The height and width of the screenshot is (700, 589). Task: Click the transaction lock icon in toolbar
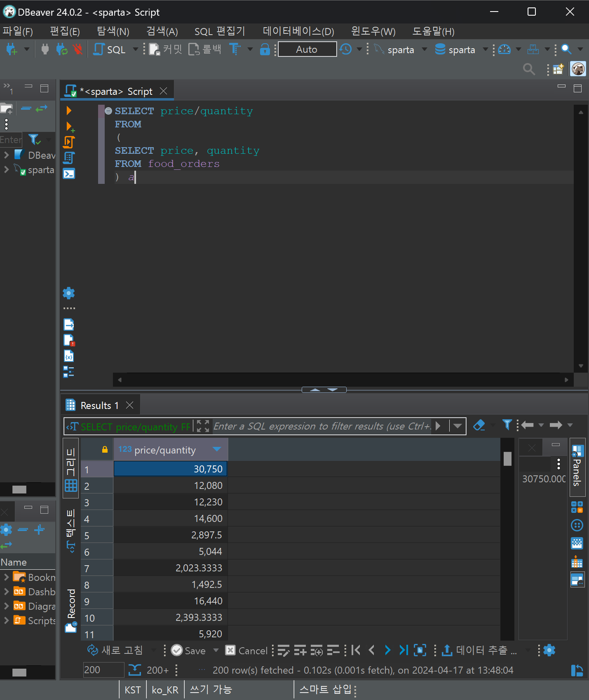click(265, 49)
